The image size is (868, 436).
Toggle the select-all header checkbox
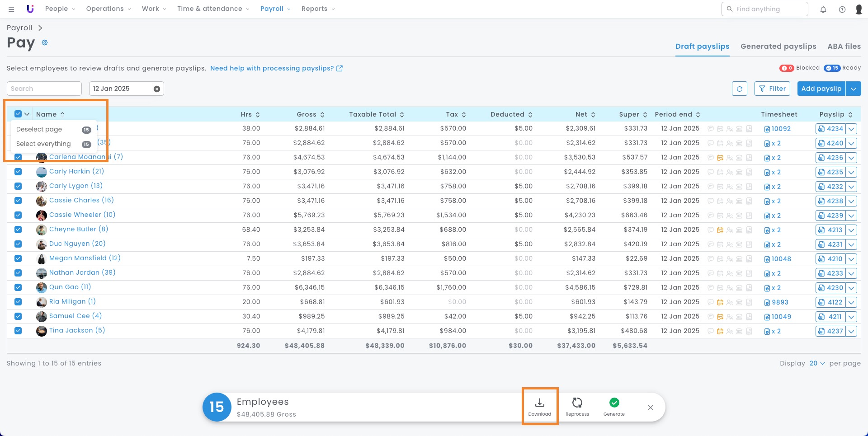[18, 114]
